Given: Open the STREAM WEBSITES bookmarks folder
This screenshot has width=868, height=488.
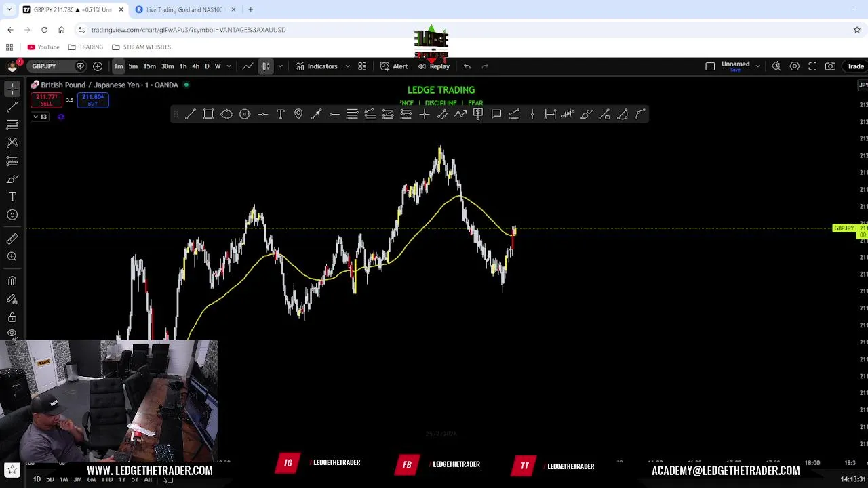Looking at the screenshot, I should click(141, 47).
